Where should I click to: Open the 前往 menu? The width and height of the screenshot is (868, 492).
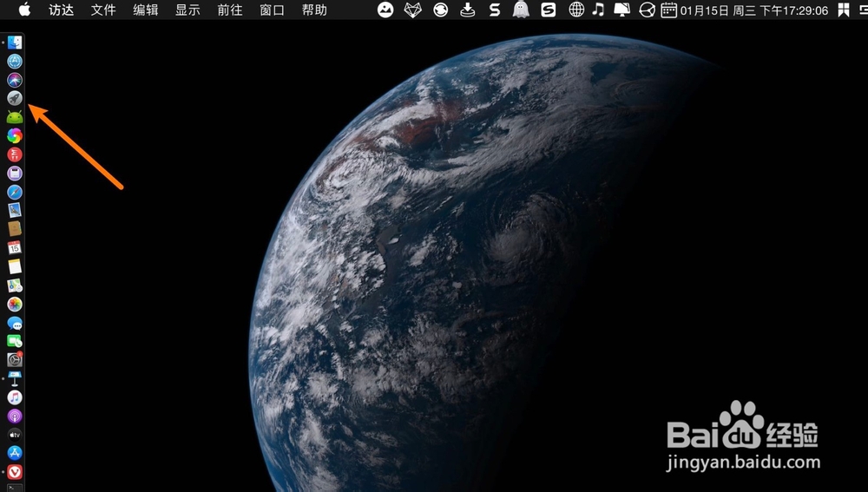point(230,10)
